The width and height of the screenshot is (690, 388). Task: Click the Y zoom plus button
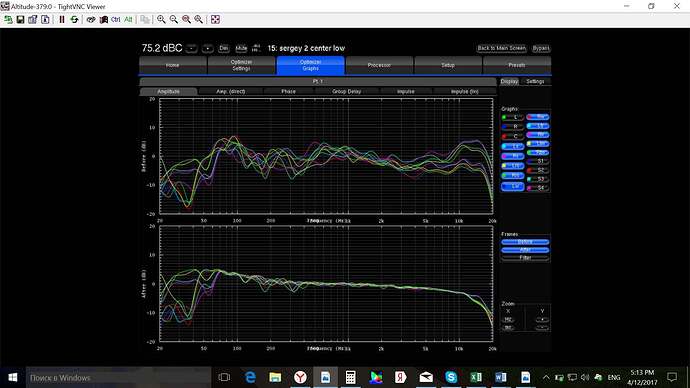coord(542,319)
